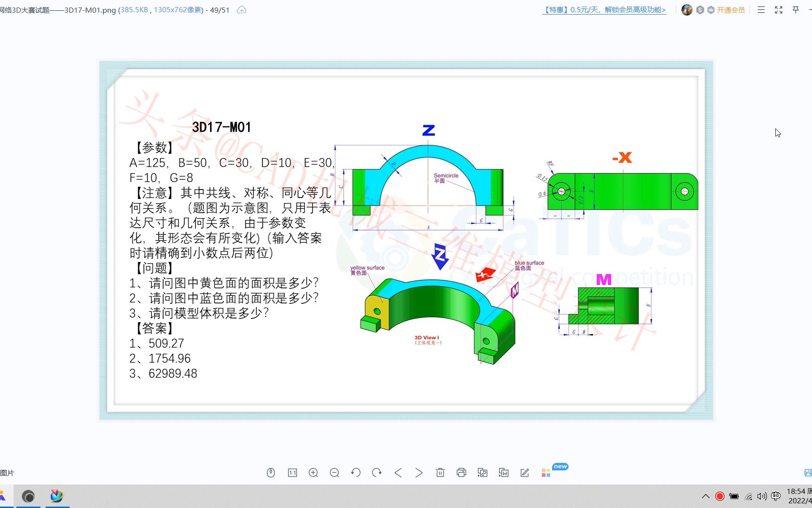The height and width of the screenshot is (508, 812).
Task: Click the red screen recording tray icon
Action: 719,496
